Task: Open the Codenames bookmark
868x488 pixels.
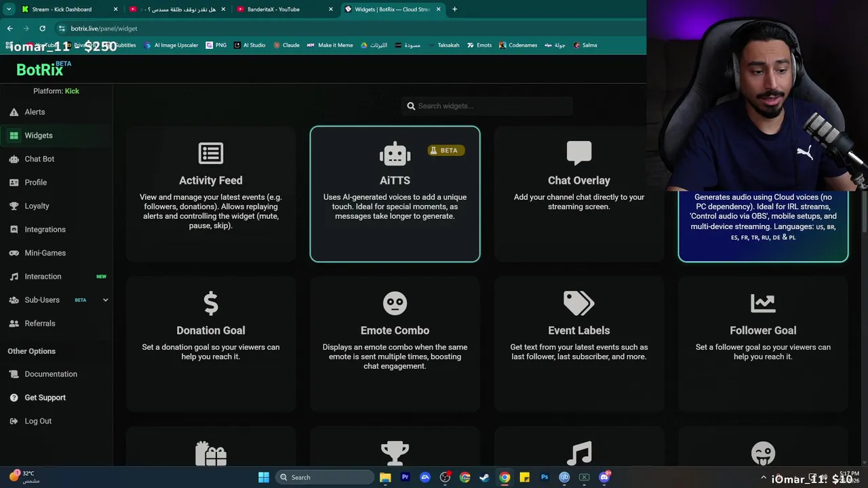Action: [x=518, y=45]
